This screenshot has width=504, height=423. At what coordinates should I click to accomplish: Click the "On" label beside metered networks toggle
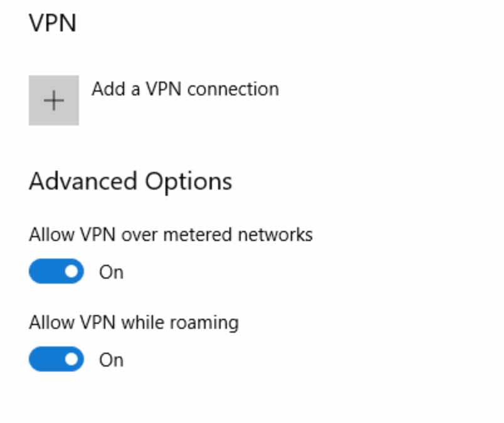pos(111,272)
